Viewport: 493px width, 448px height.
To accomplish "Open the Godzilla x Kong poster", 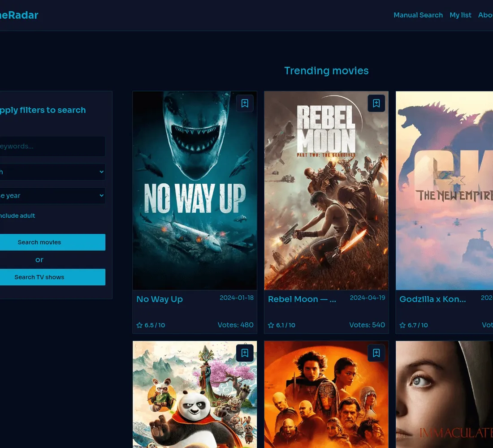I will (x=444, y=190).
